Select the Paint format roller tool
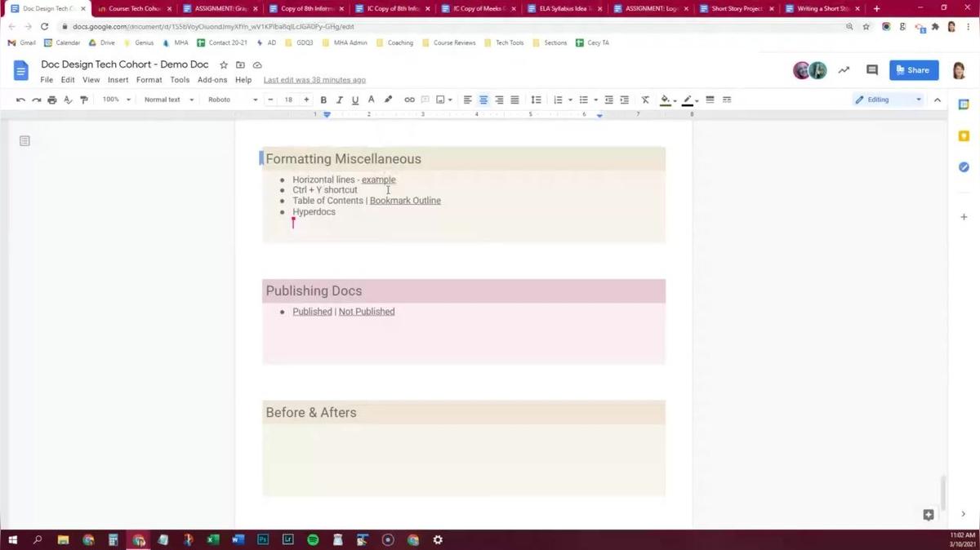Viewport: 980px width, 550px height. 84,100
